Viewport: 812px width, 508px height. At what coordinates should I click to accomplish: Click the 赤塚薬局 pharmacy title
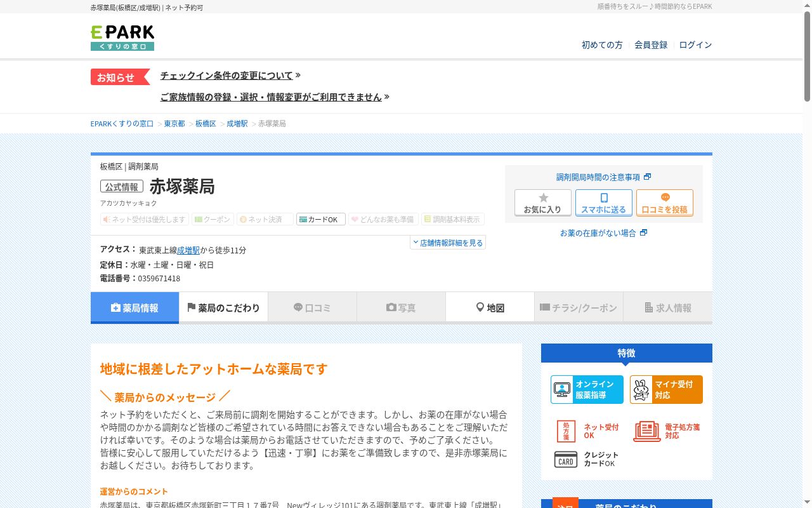[182, 187]
